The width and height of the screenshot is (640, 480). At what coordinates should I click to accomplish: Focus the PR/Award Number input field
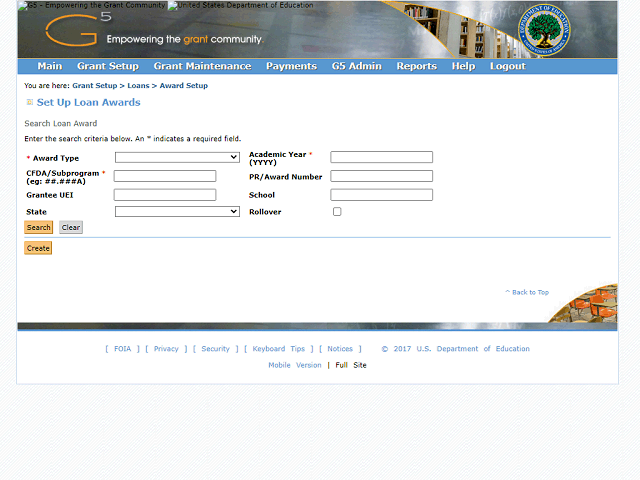click(x=382, y=176)
